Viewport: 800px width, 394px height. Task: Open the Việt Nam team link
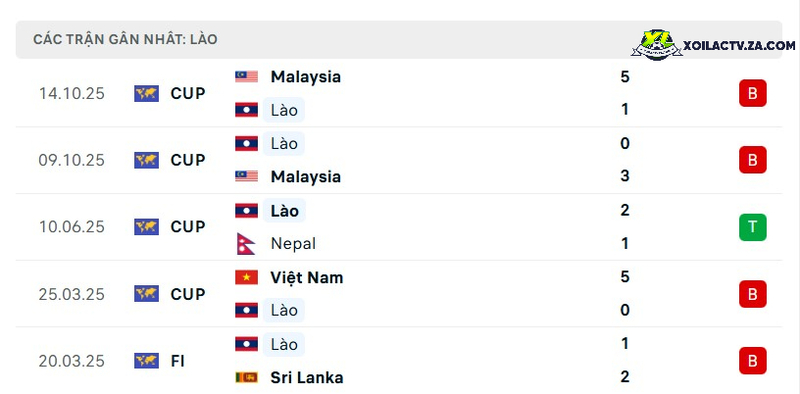[x=307, y=278]
